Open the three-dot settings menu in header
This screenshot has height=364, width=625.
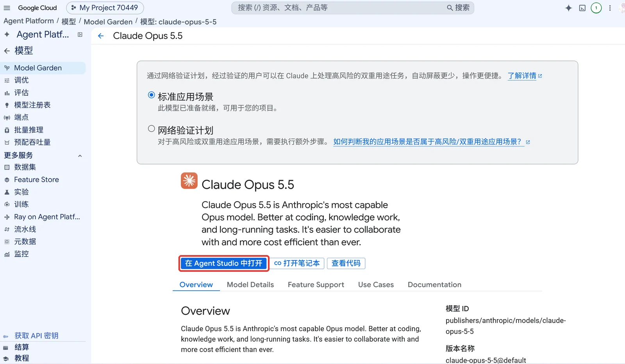click(610, 8)
